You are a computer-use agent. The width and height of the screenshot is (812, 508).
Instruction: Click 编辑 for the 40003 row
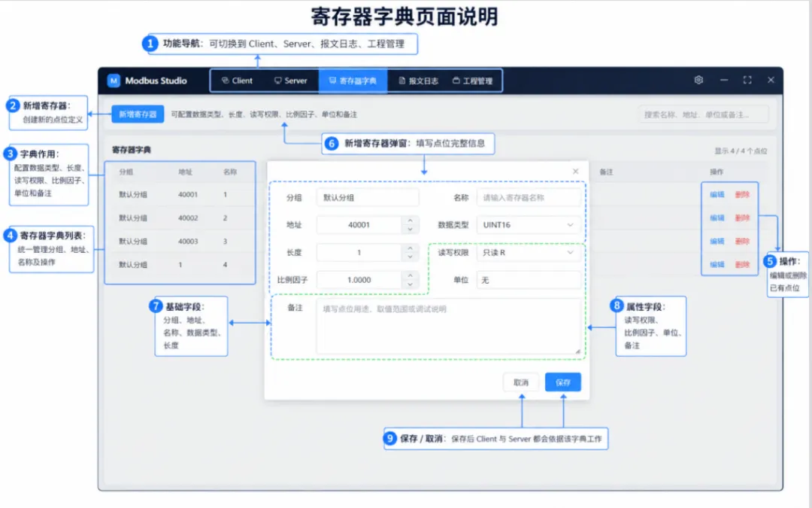click(717, 241)
